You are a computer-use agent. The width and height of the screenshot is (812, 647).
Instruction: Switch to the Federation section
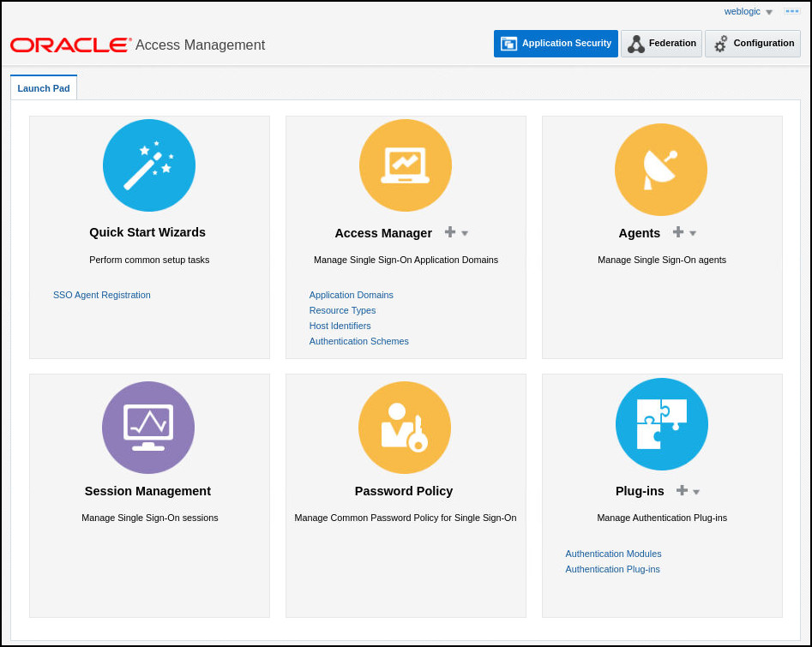point(661,44)
